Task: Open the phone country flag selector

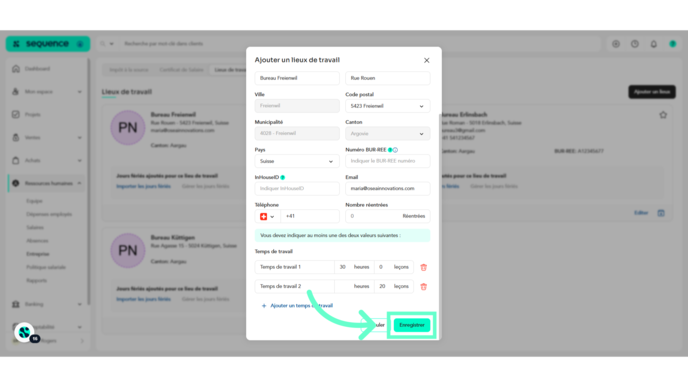Action: point(267,216)
